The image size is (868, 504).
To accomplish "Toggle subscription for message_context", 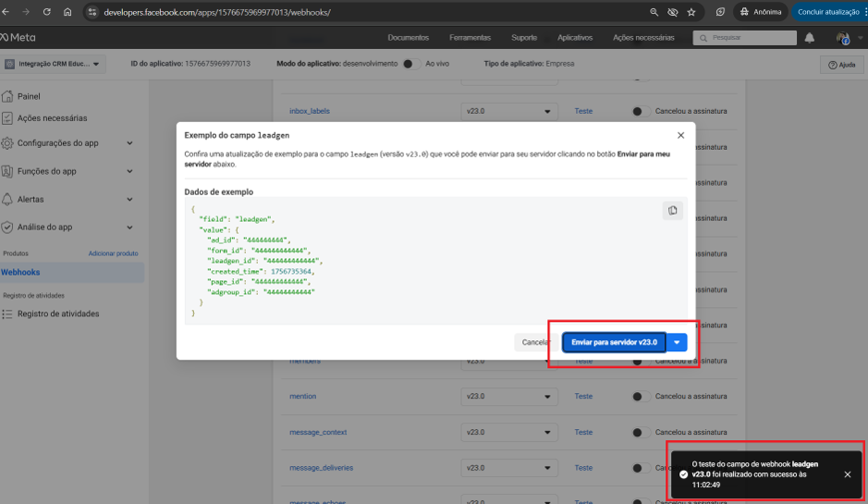I will (640, 433).
